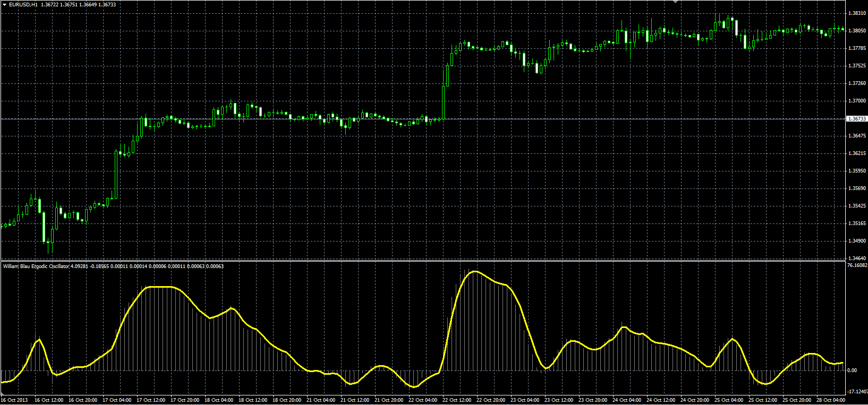Viewport: 868px width, 405px height.
Task: Click price scale value 1.36215
Action: [857, 153]
